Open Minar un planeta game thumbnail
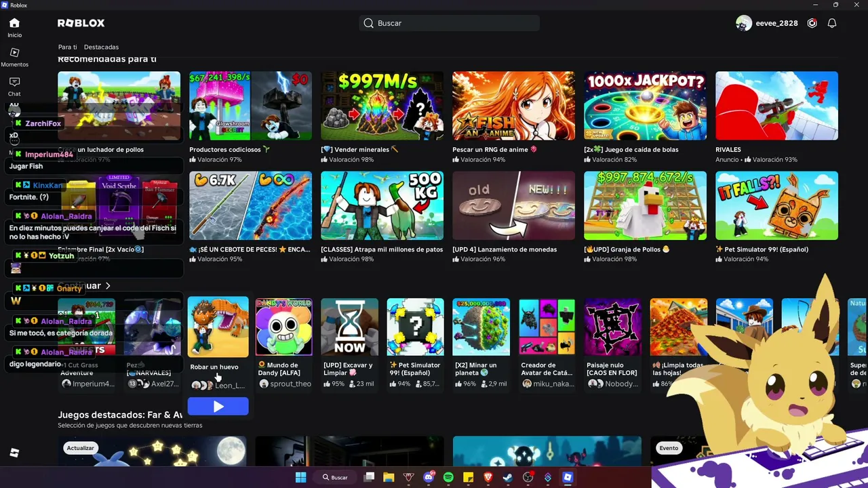The width and height of the screenshot is (868, 488). click(x=481, y=327)
